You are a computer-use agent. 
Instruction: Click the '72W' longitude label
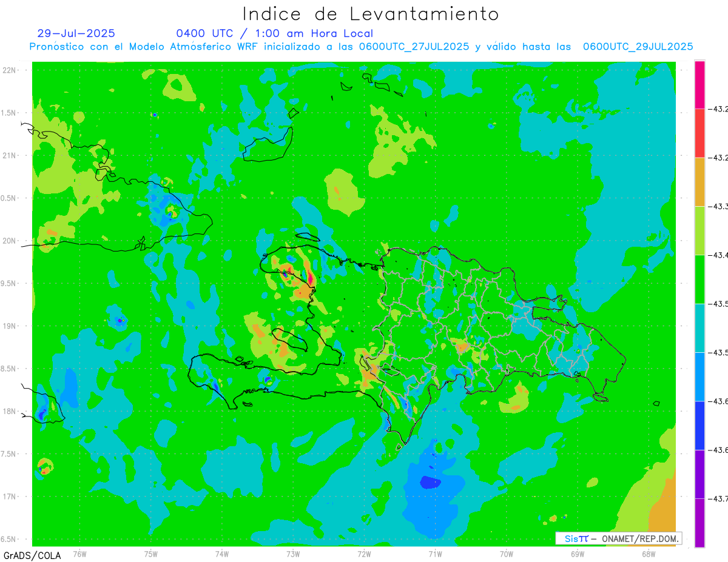[x=364, y=554]
